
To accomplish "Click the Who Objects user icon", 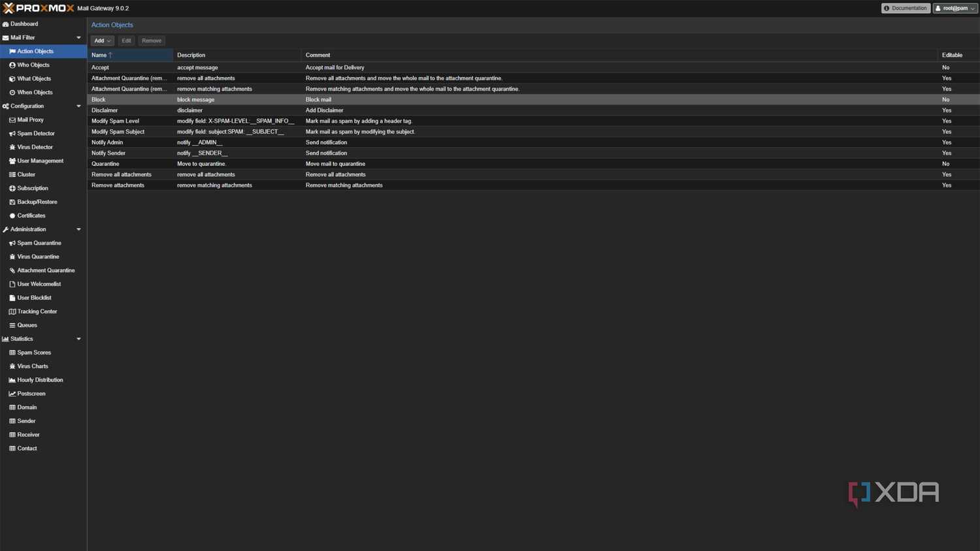I will tap(12, 65).
